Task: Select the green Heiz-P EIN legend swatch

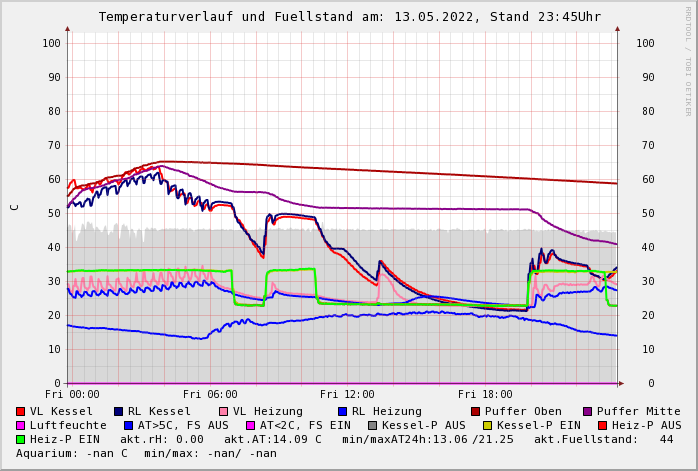Action: coord(21,439)
